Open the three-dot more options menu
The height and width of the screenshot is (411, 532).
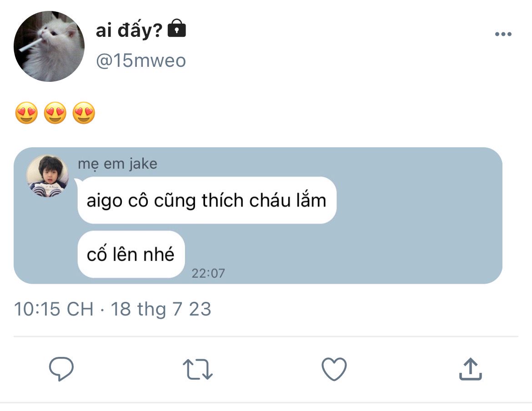click(x=503, y=34)
